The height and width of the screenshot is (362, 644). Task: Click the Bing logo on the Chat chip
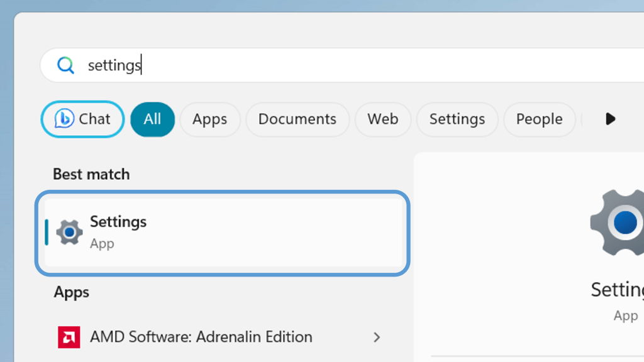pyautogui.click(x=64, y=119)
